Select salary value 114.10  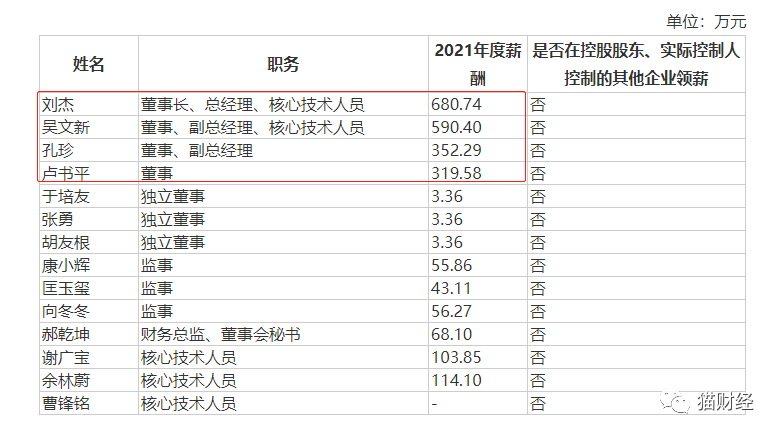coord(456,380)
